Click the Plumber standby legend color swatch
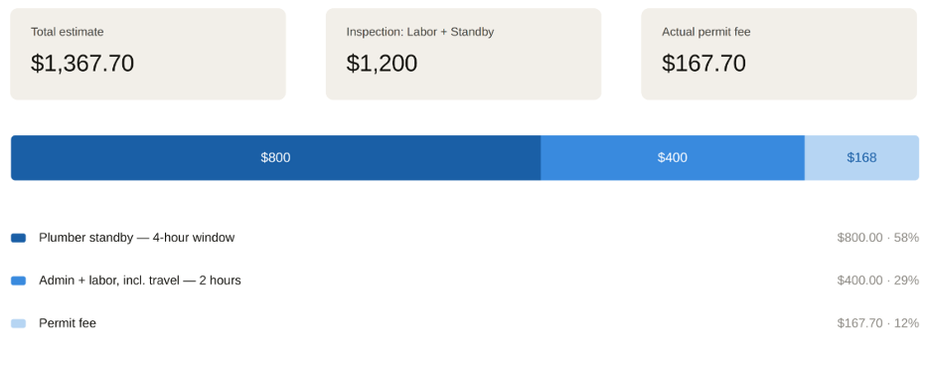The height and width of the screenshot is (378, 930). [x=18, y=238]
